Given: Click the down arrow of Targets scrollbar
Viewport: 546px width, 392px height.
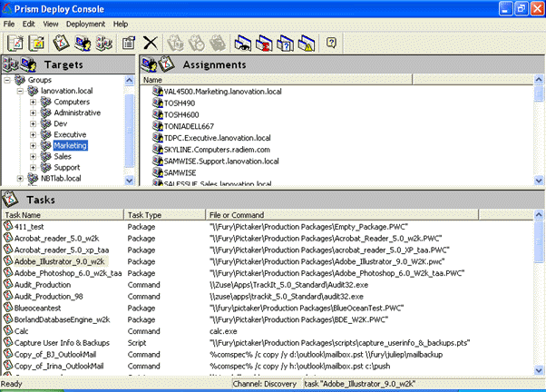Looking at the screenshot, I should pos(129,181).
